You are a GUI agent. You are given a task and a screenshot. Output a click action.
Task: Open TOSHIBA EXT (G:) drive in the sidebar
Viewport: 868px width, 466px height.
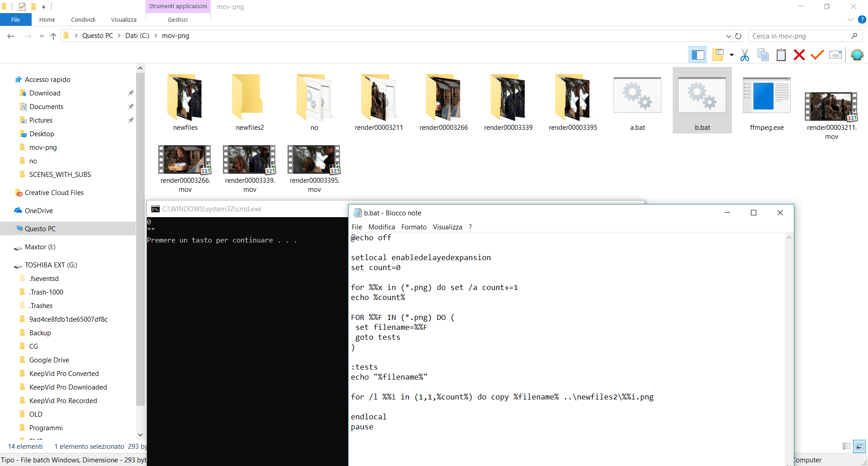point(51,265)
